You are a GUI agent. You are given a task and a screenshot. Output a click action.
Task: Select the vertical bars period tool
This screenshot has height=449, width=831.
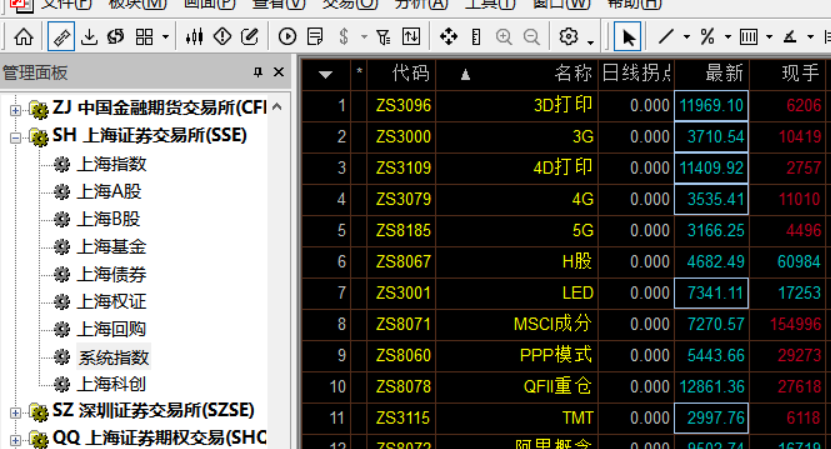748,37
